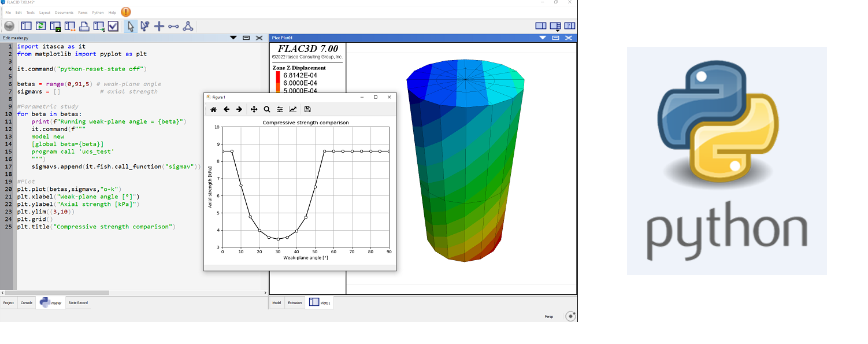Switch to the Plot01 tab

(320, 302)
